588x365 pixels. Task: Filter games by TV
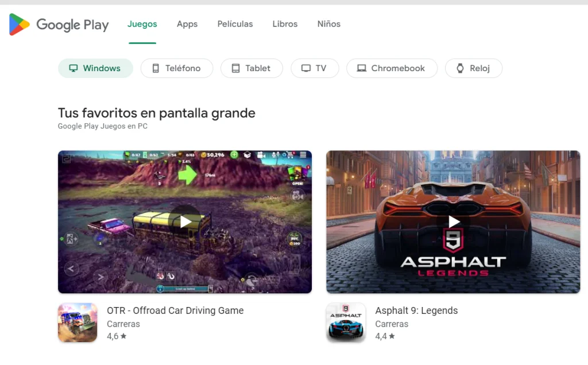pos(315,68)
